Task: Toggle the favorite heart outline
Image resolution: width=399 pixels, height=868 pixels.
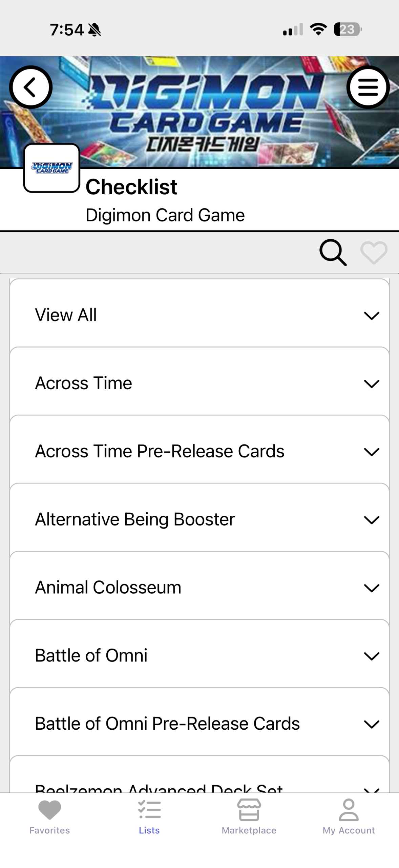Action: click(374, 253)
